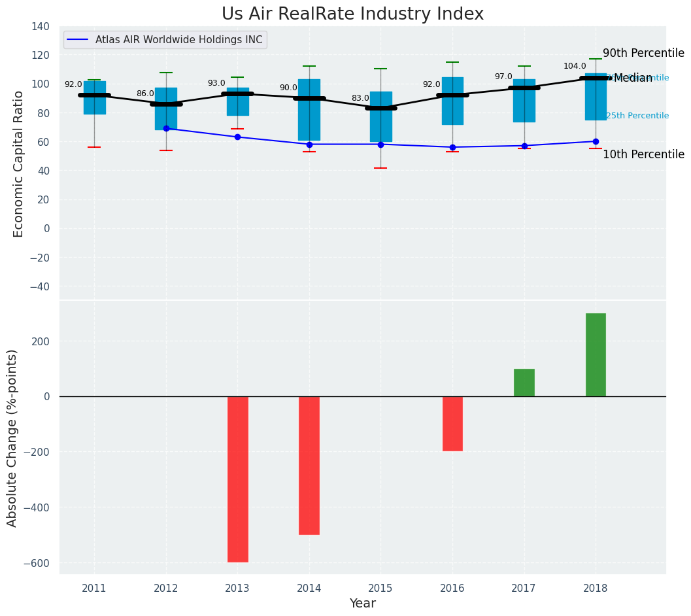
Task: Click the lower y-axis tick '−400'
Action: point(37,507)
